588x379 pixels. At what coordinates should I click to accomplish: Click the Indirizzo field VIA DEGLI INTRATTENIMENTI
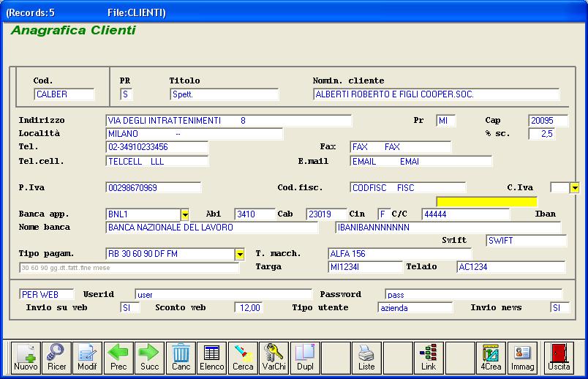tap(229, 121)
